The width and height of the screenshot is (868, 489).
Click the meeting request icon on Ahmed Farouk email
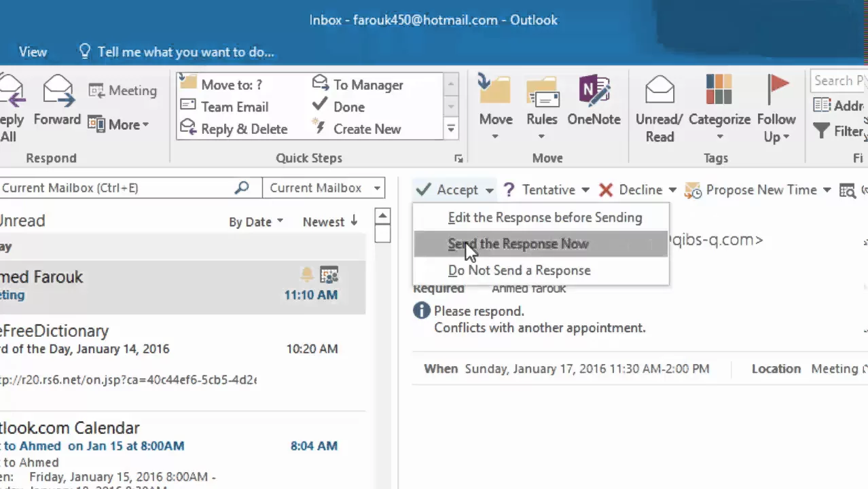pyautogui.click(x=329, y=274)
